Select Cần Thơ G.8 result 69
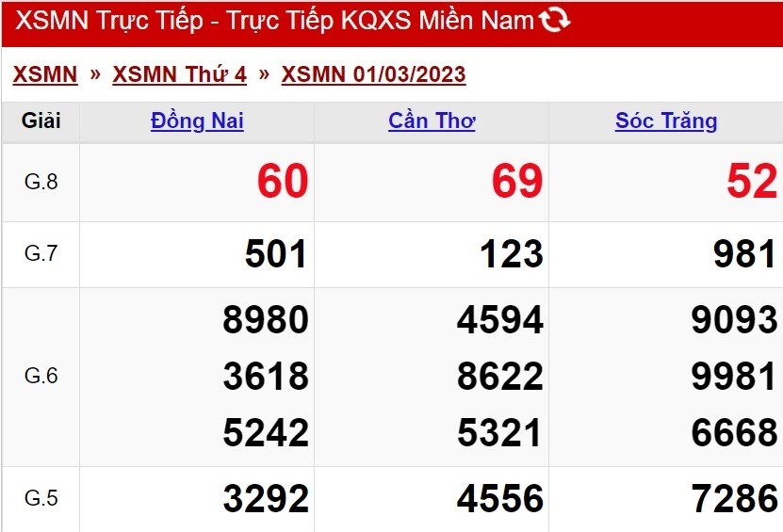Viewport: 783px width, 532px height. tap(517, 181)
